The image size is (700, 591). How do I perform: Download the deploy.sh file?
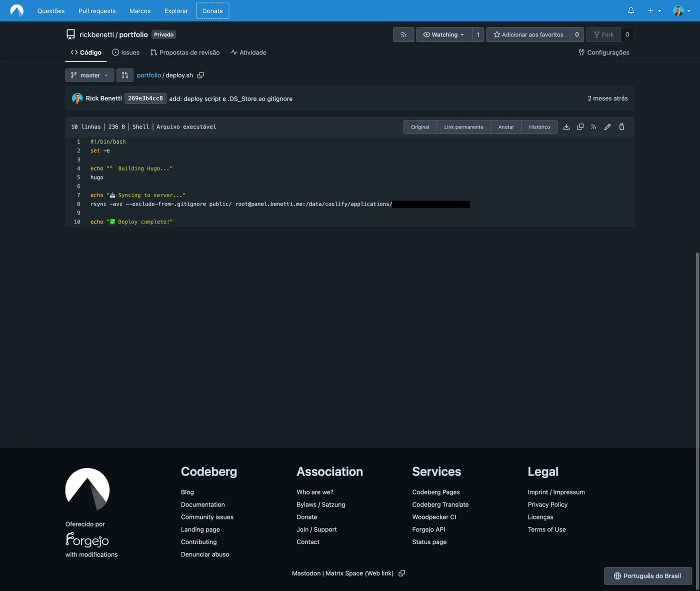pos(566,127)
